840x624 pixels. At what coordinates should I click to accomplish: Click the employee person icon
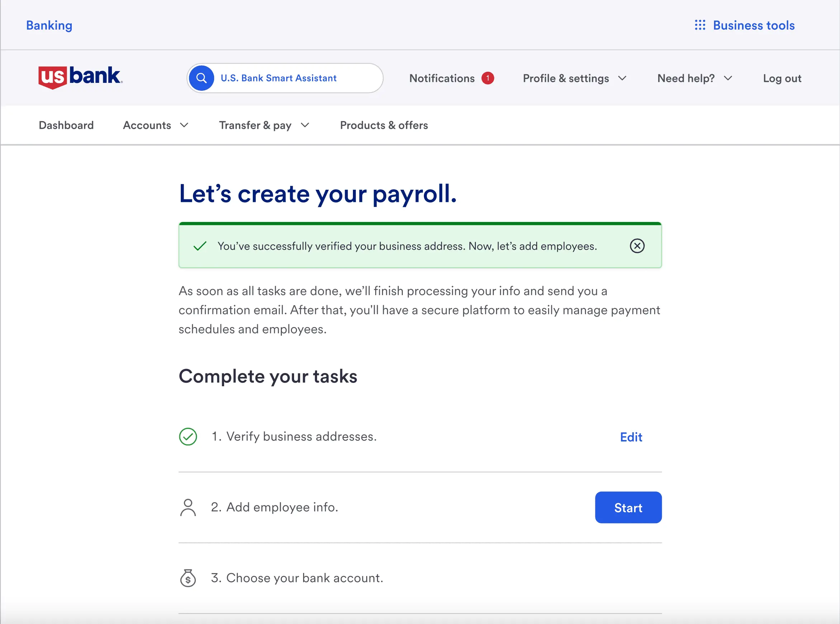[x=188, y=507]
